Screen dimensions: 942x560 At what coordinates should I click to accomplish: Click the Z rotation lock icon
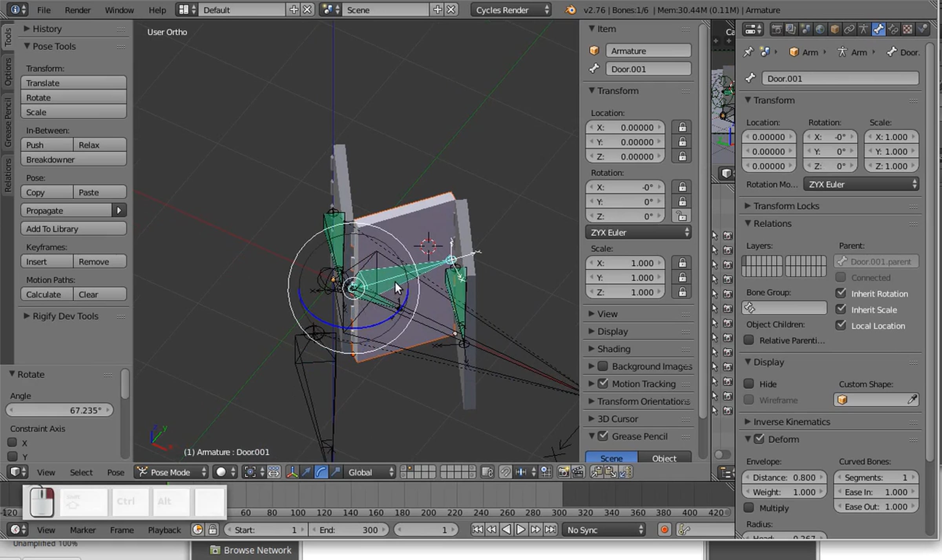click(682, 216)
